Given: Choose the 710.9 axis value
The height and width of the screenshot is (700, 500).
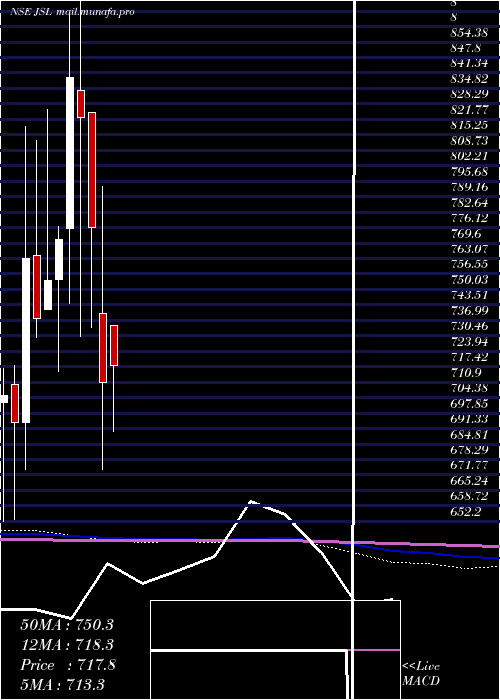Looking at the screenshot, I should click(x=466, y=373).
